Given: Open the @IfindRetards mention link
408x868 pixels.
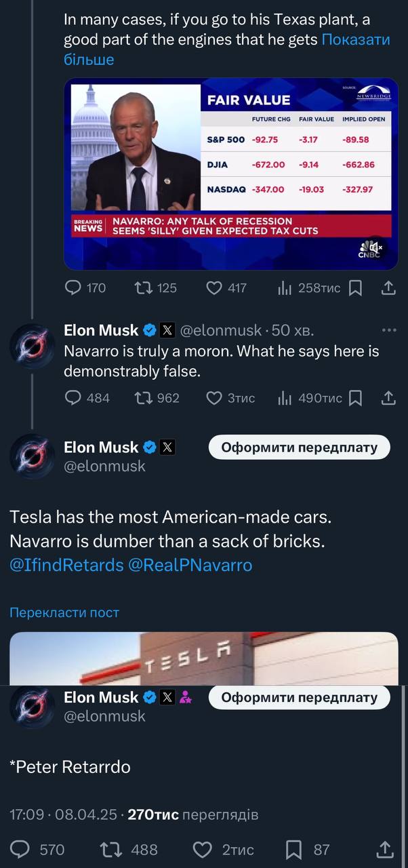Looking at the screenshot, I should point(66,566).
